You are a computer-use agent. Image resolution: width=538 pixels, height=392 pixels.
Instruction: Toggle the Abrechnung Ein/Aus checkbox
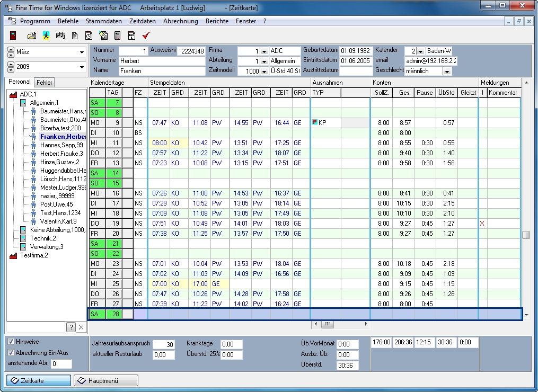click(11, 353)
